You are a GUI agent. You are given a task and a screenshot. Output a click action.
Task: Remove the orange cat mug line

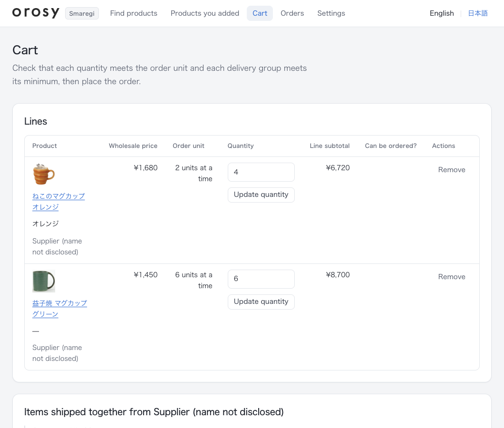click(452, 170)
